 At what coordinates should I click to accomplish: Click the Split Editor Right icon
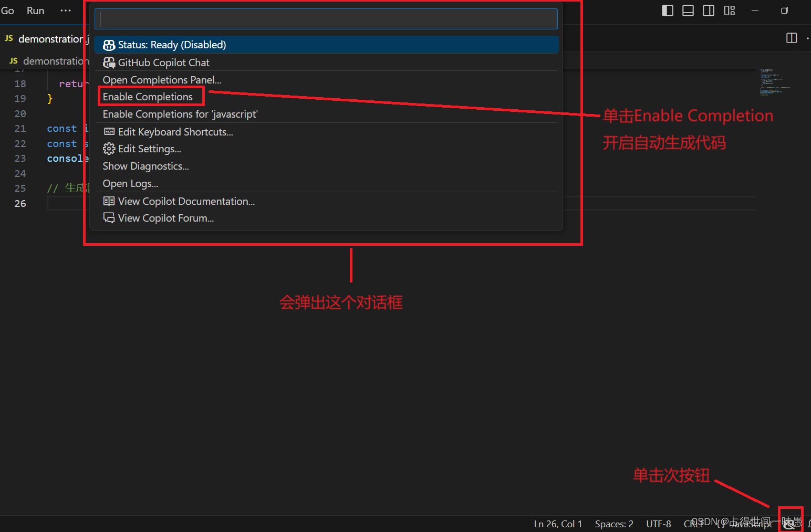(792, 38)
